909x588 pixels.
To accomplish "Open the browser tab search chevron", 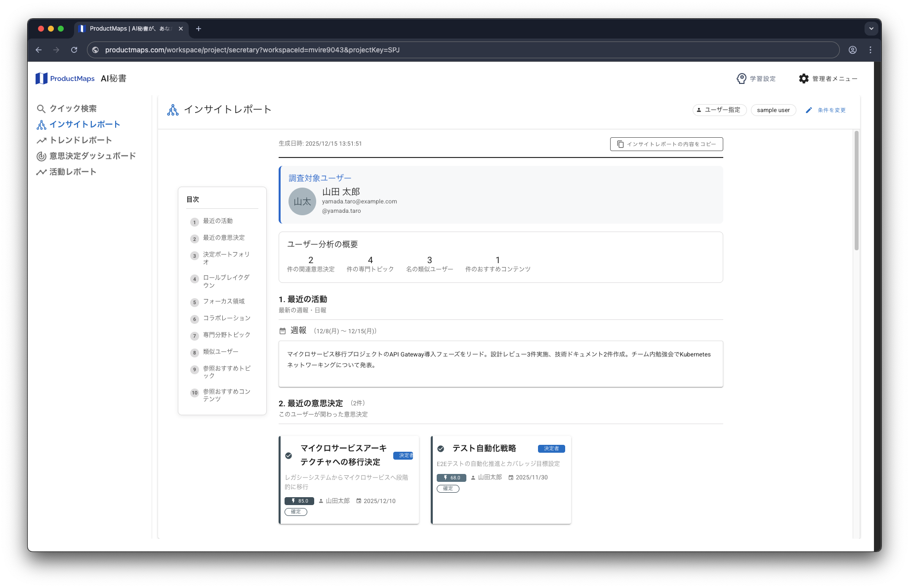I will pos(871,29).
